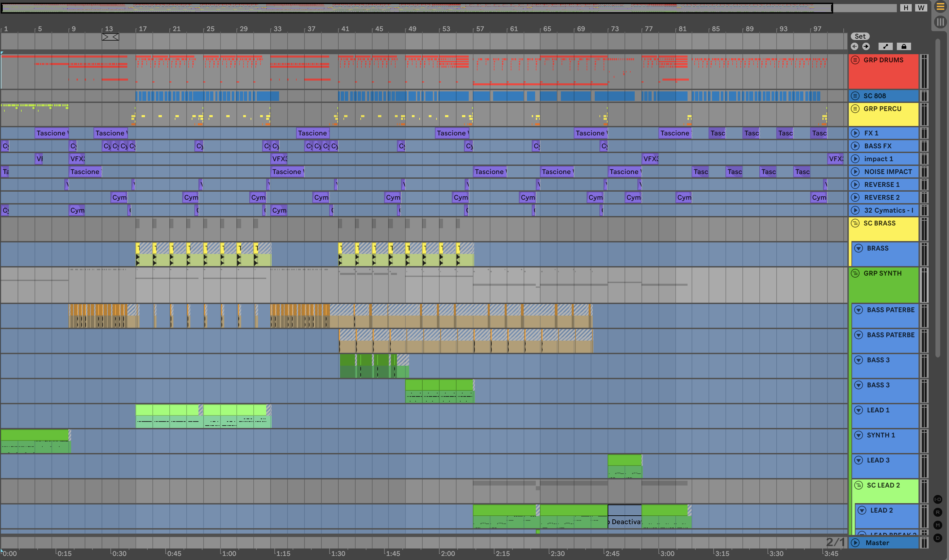
Task: Toggle the I-O section visibility button
Action: tap(938, 500)
